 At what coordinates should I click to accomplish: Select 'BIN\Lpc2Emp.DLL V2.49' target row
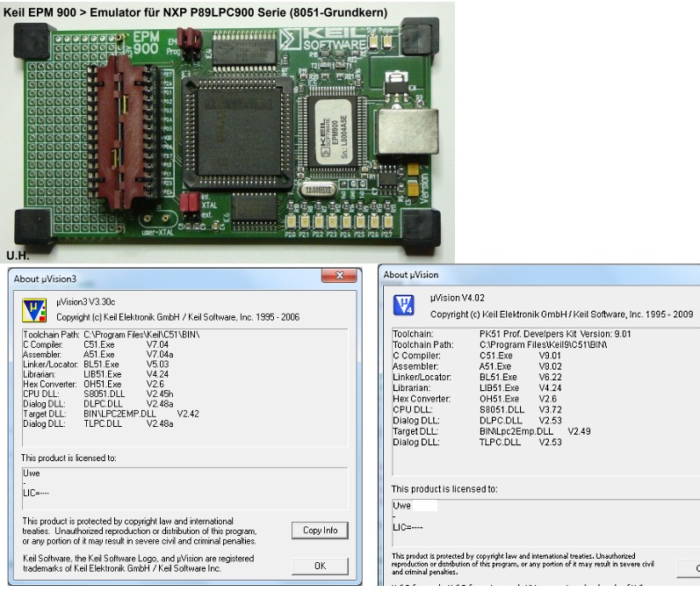(492, 432)
